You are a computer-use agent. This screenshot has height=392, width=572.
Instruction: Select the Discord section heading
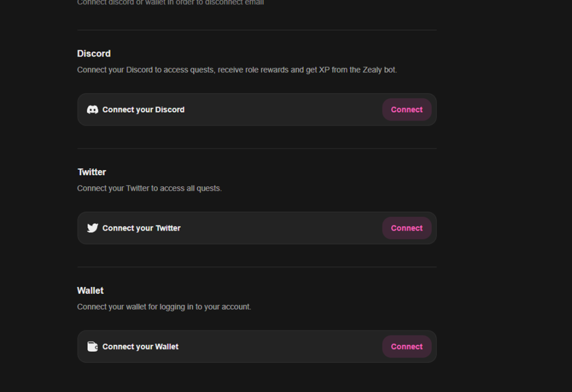[x=94, y=54]
